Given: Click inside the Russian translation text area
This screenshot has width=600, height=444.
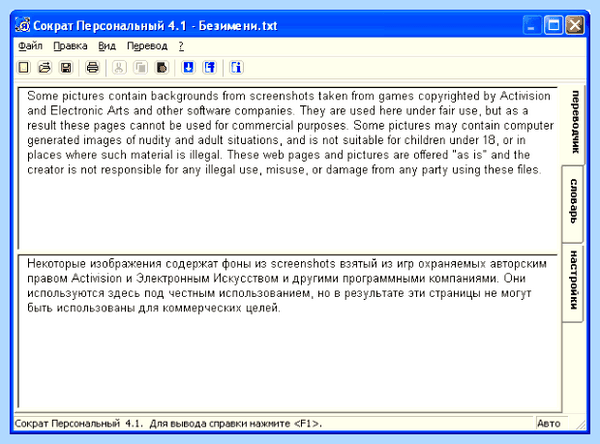Looking at the screenshot, I should tap(290, 331).
